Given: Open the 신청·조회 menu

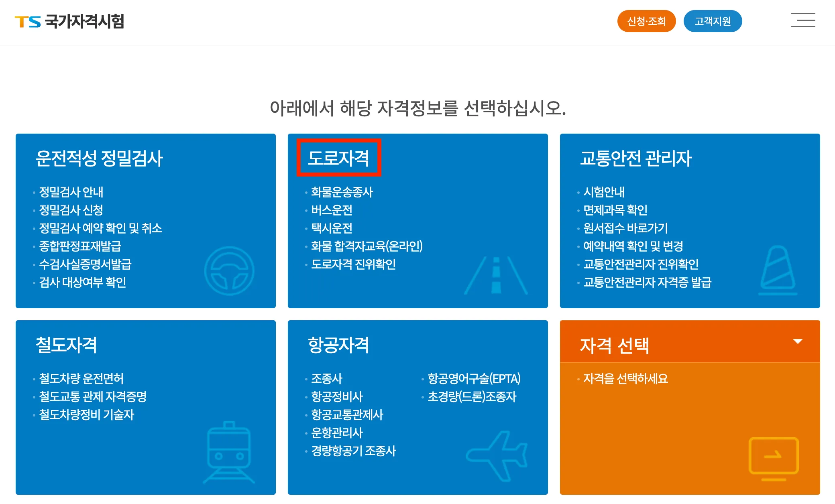Looking at the screenshot, I should point(646,20).
